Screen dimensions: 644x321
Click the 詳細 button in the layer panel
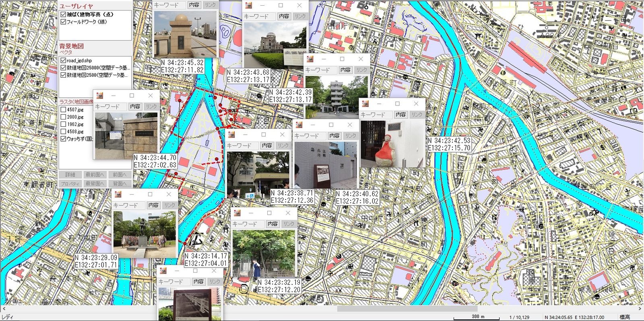coord(70,175)
